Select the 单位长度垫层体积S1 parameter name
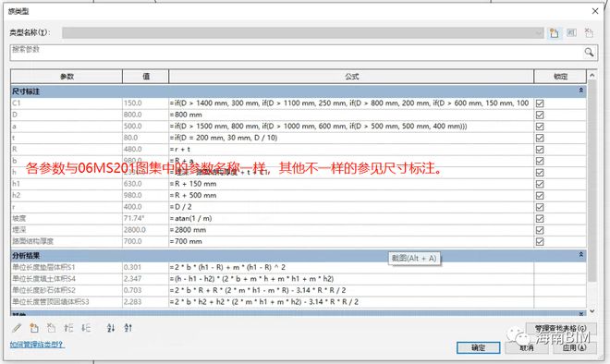Viewport: 610px width, 364px height. tap(43, 268)
